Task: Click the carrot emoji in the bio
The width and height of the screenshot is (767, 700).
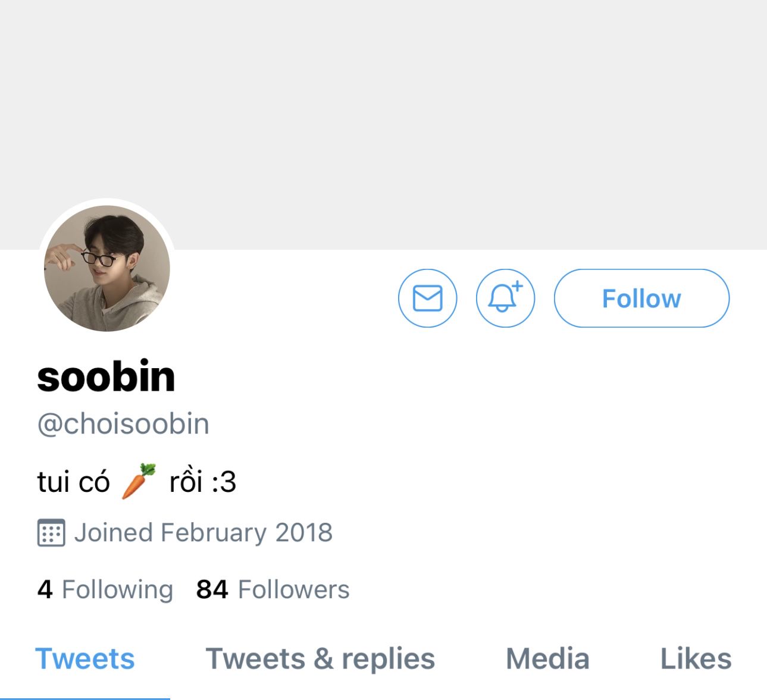Action: click(x=139, y=481)
